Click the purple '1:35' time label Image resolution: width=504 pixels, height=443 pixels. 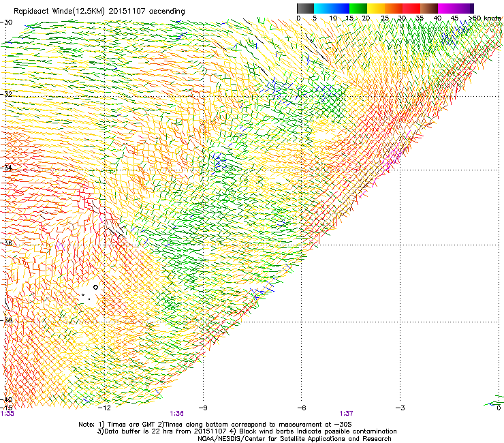click(x=7, y=414)
